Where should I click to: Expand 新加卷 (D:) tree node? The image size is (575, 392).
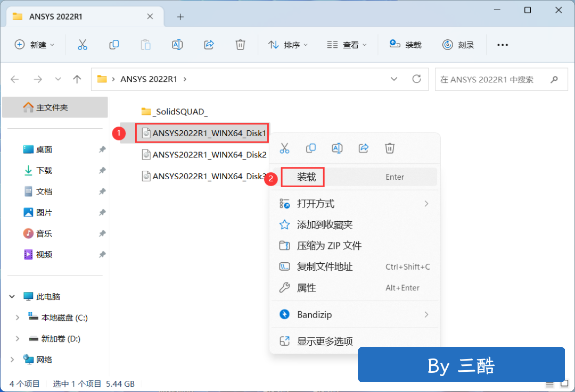tap(17, 338)
